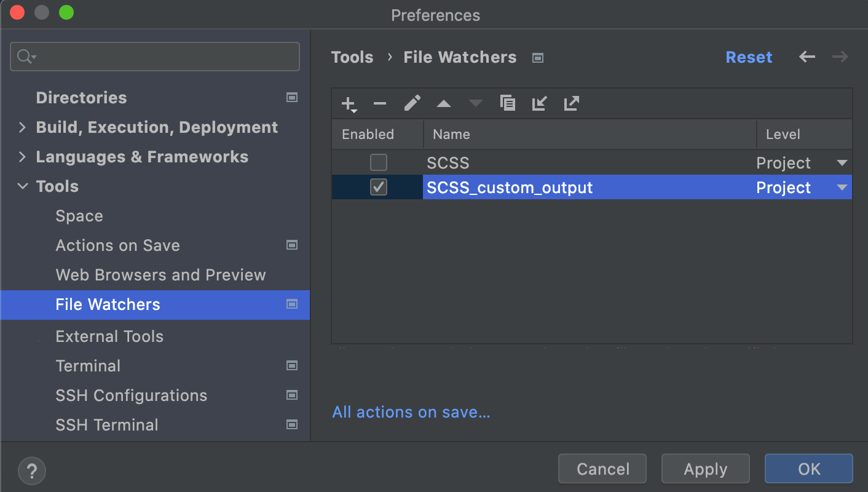Export the selected File Watcher

[x=571, y=103]
